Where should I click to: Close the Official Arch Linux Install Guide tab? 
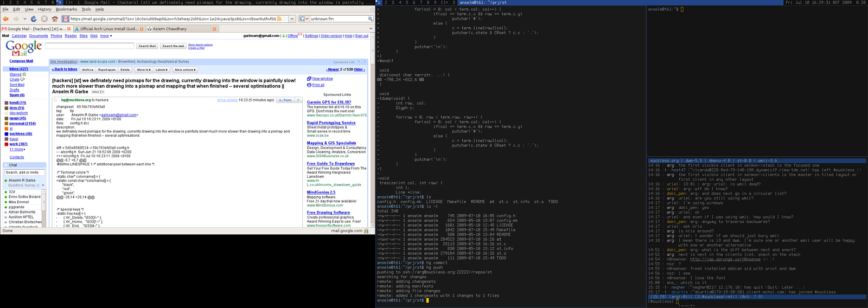142,29
